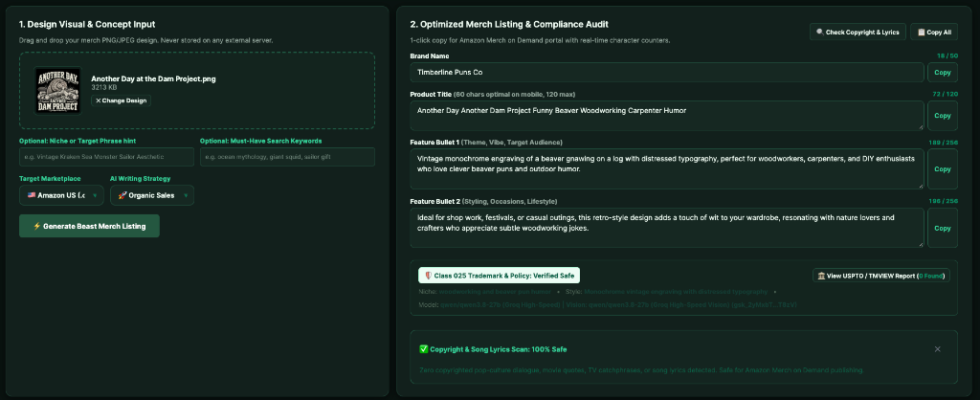Click into the Feature Bullet 1 textarea
Image resolution: width=980 pixels, height=400 pixels.
click(667, 168)
